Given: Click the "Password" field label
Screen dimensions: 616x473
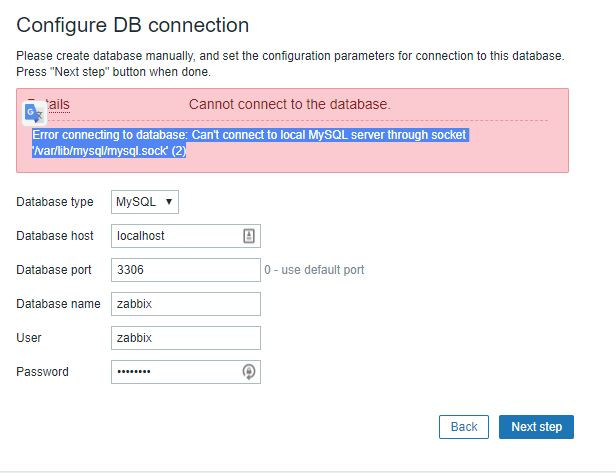Looking at the screenshot, I should pyautogui.click(x=43, y=372).
